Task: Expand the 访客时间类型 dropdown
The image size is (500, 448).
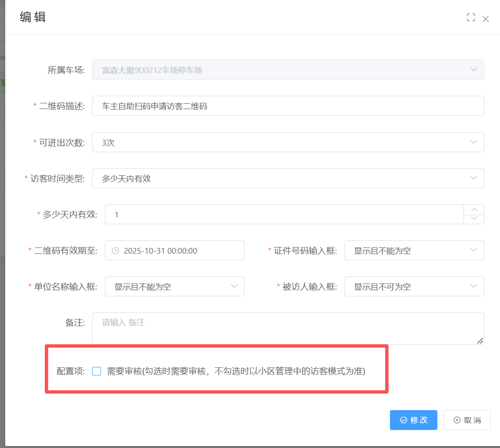Action: (288, 178)
